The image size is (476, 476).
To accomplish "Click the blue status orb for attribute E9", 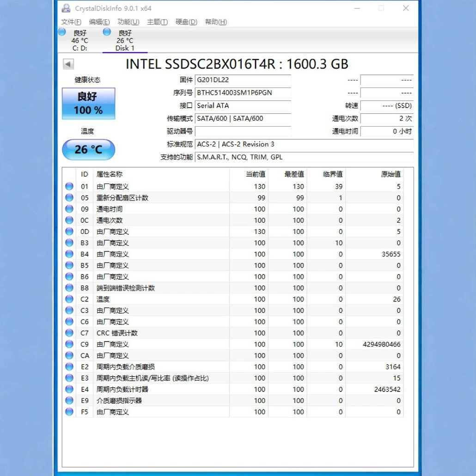I will tap(69, 400).
